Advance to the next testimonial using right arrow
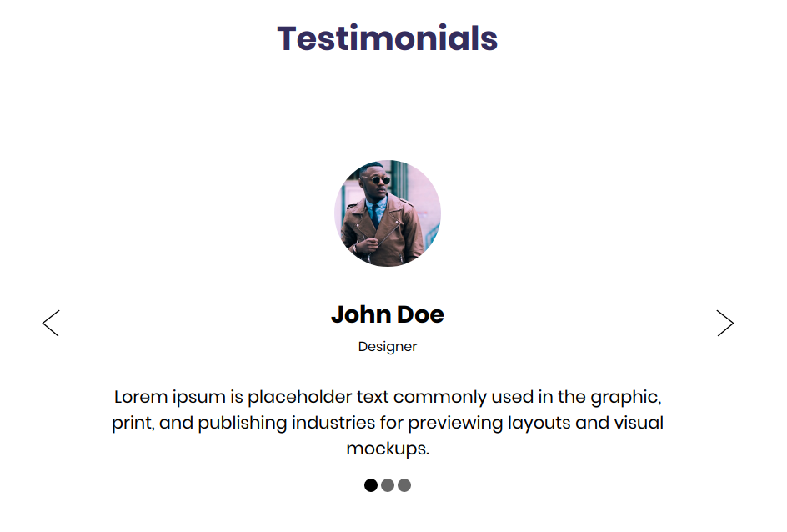 coord(725,323)
